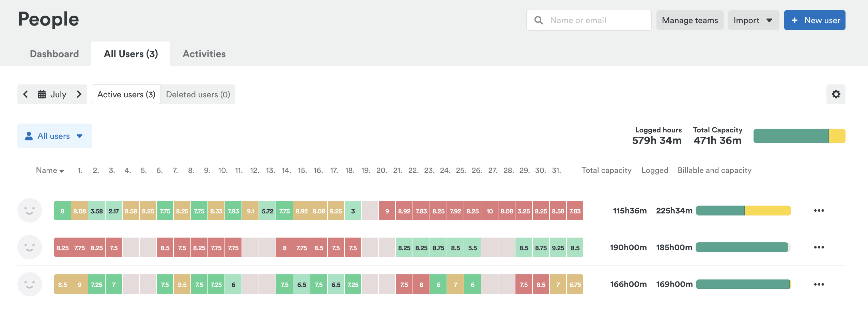Open more options for second user row
Viewport: 868px width, 322px height.
tap(819, 247)
